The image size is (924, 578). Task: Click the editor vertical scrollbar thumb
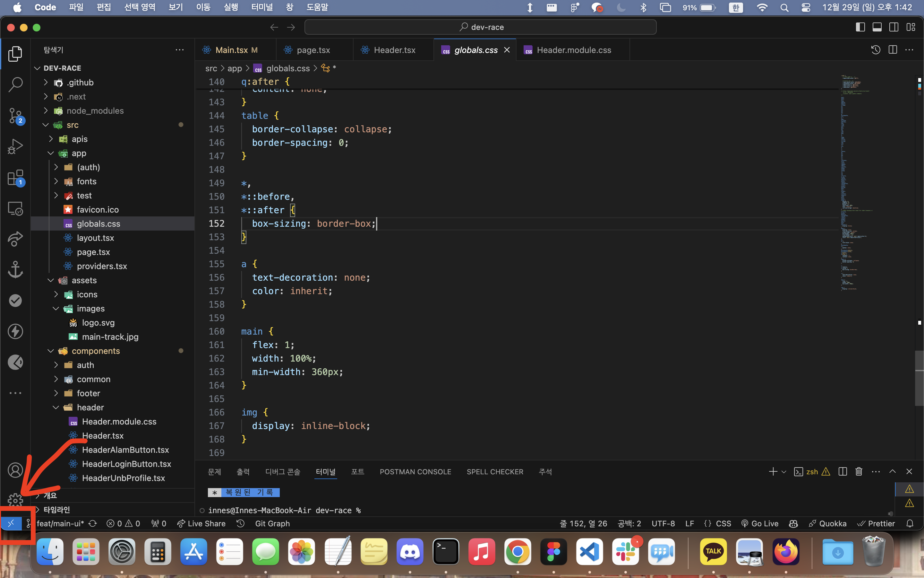point(919,378)
